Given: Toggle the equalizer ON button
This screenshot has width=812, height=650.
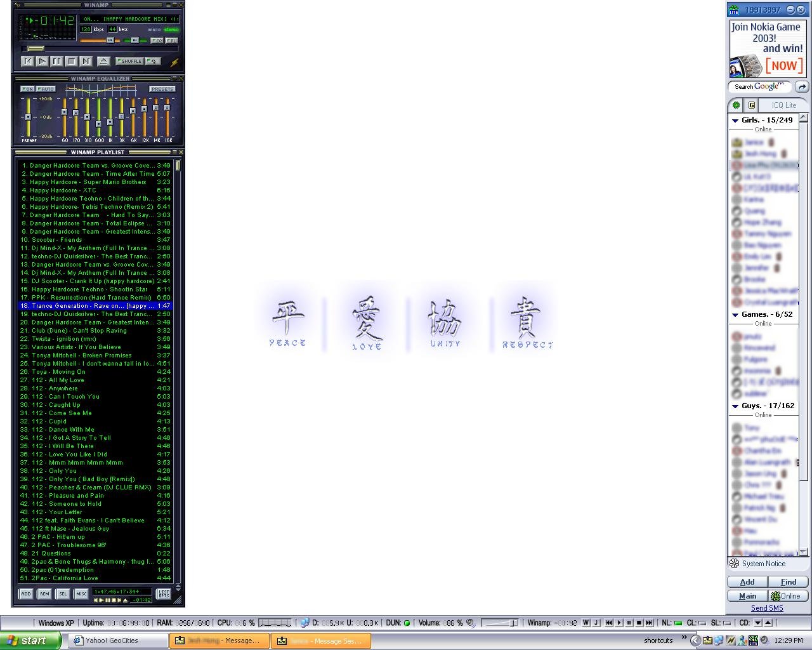Looking at the screenshot, I should click(27, 89).
